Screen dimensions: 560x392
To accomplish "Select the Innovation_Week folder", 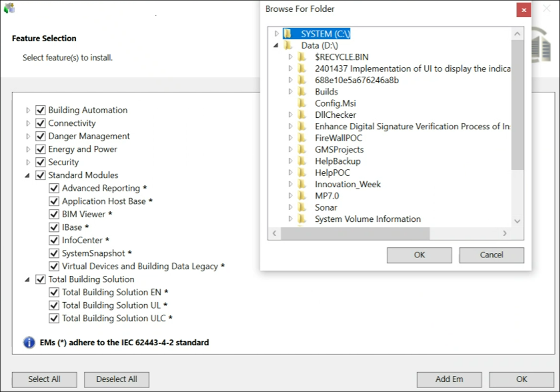I will tap(348, 184).
